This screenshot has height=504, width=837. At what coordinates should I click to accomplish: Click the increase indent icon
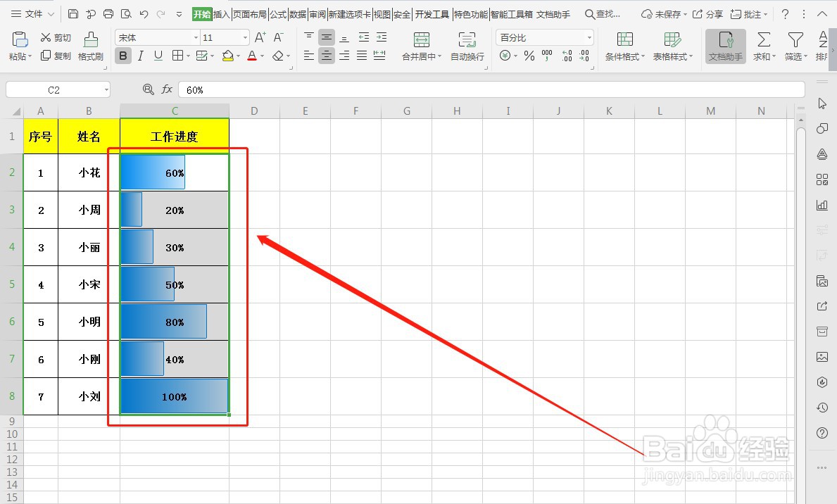click(x=381, y=37)
